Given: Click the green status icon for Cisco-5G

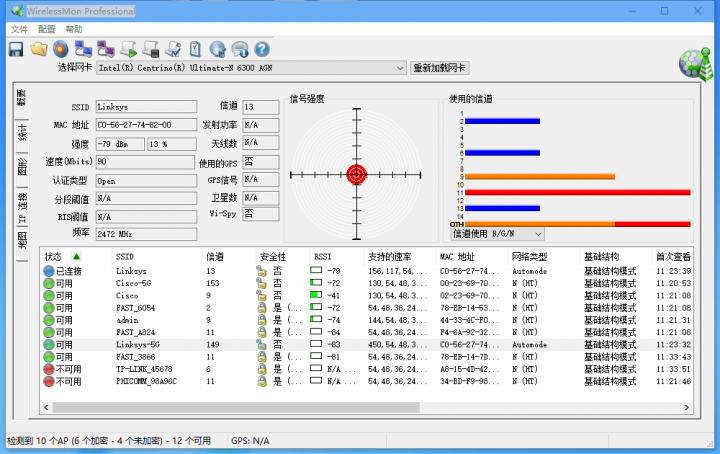Looking at the screenshot, I should pyautogui.click(x=49, y=283).
